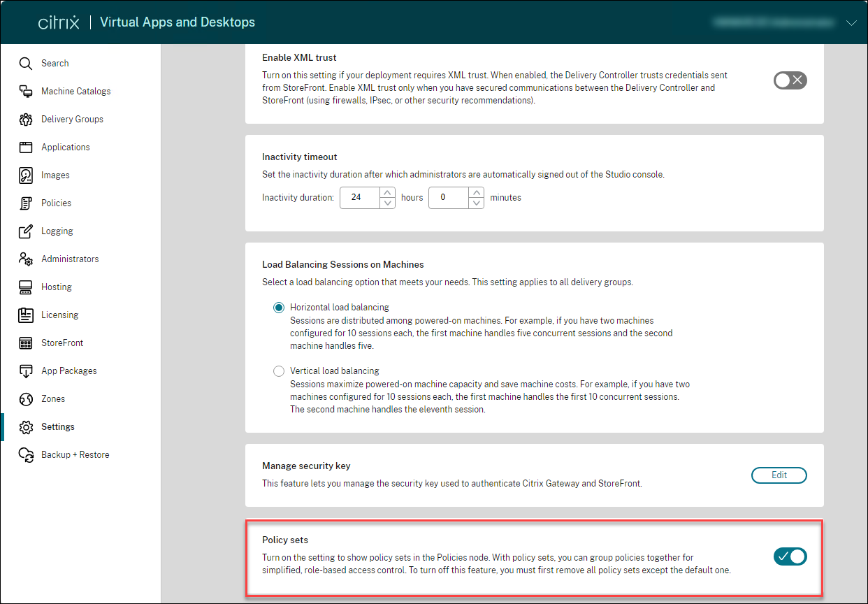This screenshot has width=868, height=604.
Task: Select Horizontal load balancing
Action: tap(279, 307)
